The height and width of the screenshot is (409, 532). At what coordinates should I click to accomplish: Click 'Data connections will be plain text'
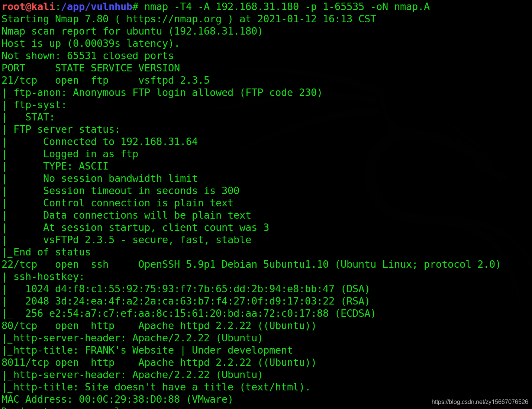coord(147,215)
